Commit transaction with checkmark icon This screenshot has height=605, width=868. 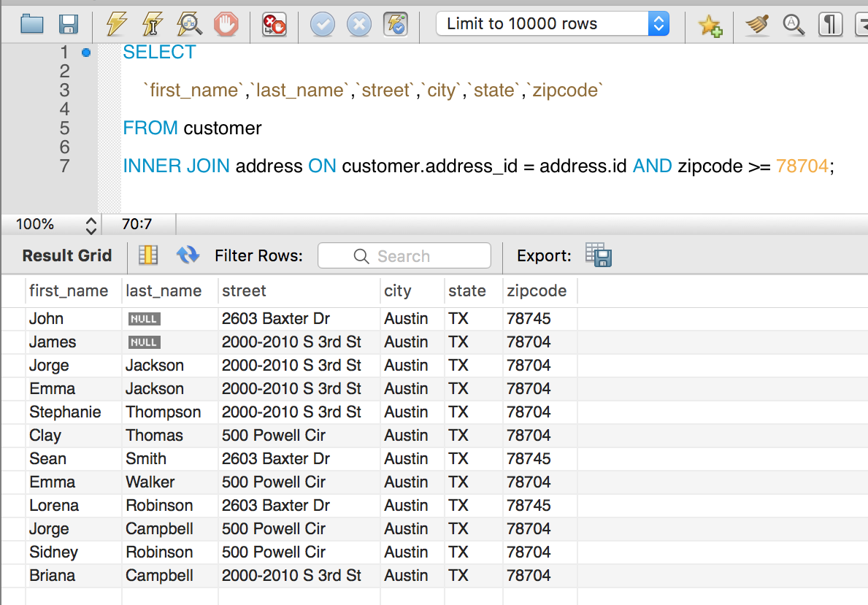(x=322, y=24)
